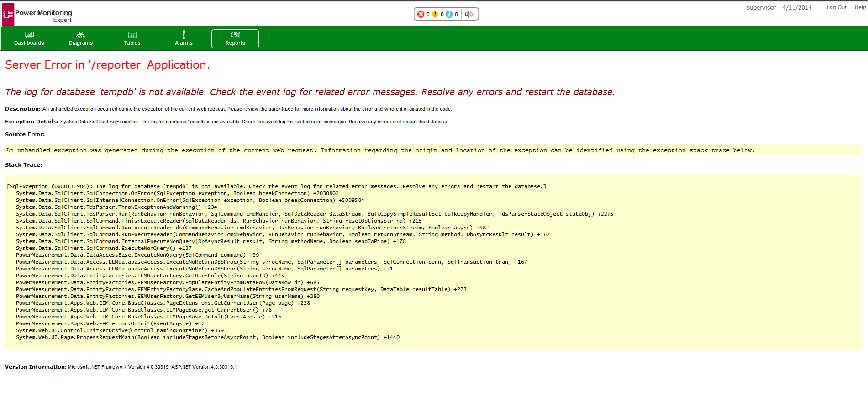Click the 'Stack Trace:' label
This screenshot has width=868, height=408.
23,165
